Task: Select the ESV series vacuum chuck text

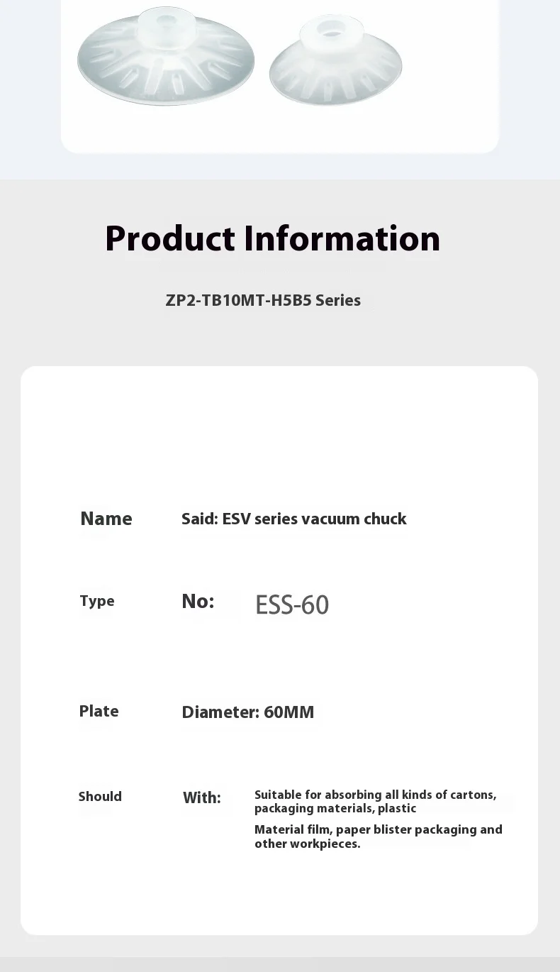Action: 314,519
